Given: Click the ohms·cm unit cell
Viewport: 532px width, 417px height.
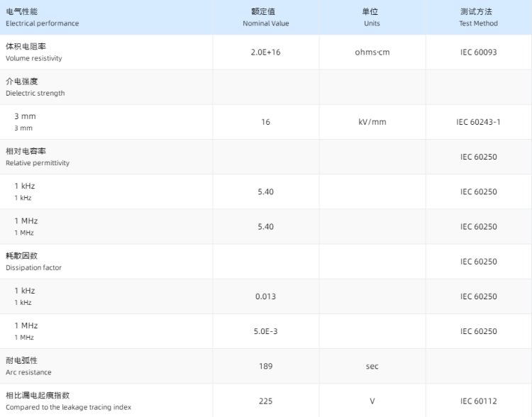Looking at the screenshot, I should (x=372, y=52).
